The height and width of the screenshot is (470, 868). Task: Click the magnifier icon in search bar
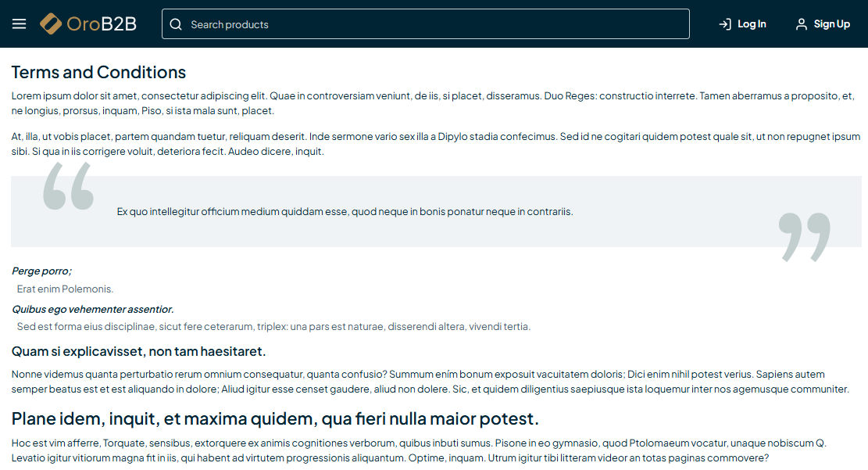tap(176, 24)
